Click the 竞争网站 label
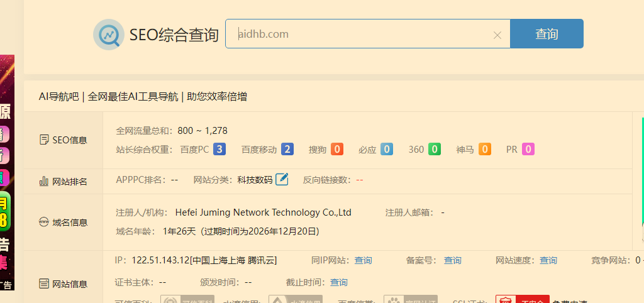This screenshot has width=644, height=303. pos(612,260)
